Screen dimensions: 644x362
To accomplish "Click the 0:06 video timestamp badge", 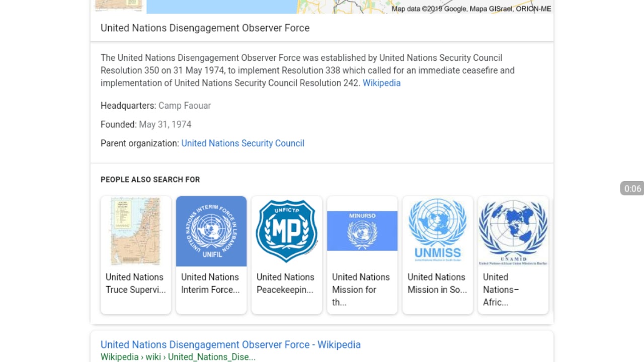I will pos(632,189).
